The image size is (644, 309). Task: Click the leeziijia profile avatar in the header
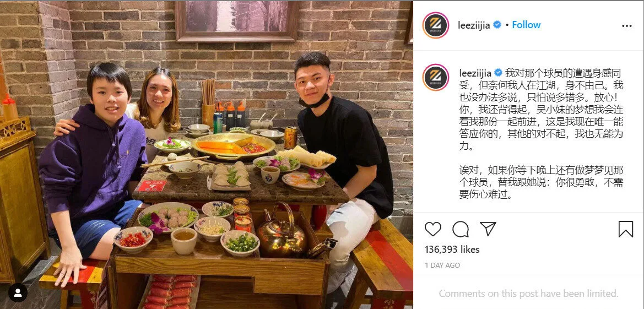point(436,25)
